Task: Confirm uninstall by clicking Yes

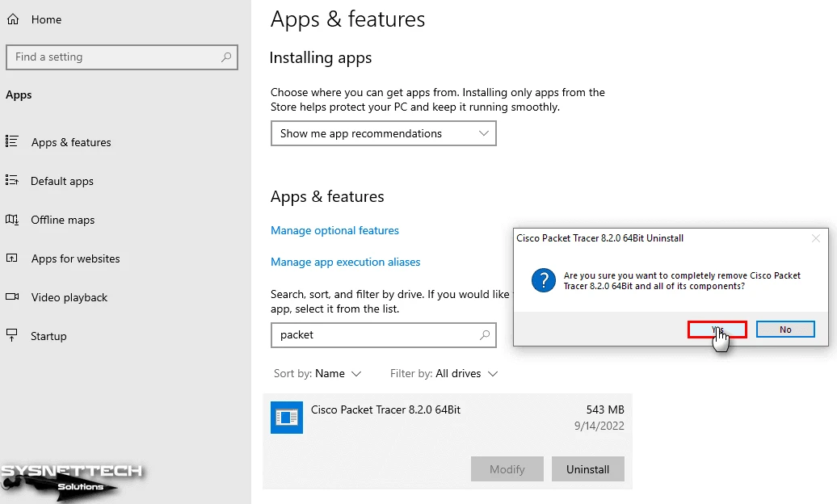Action: 717,330
